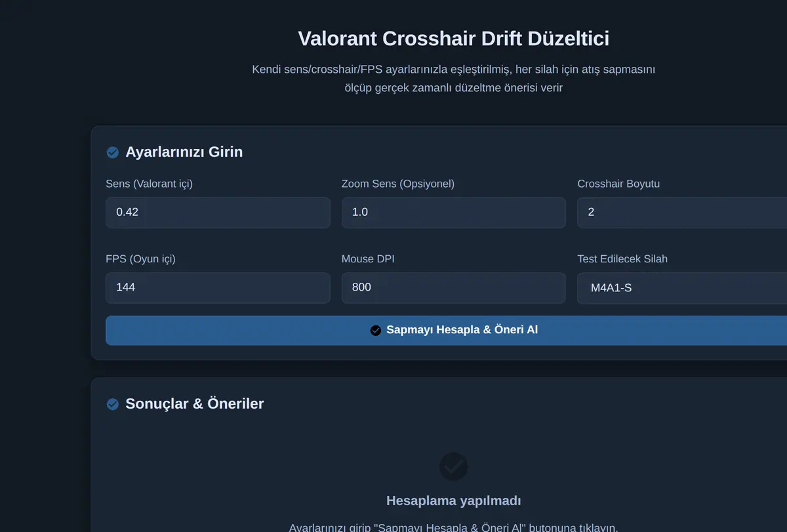Click the Test Edilecek Silah label
Viewport: 787px width, 532px height.
click(622, 259)
